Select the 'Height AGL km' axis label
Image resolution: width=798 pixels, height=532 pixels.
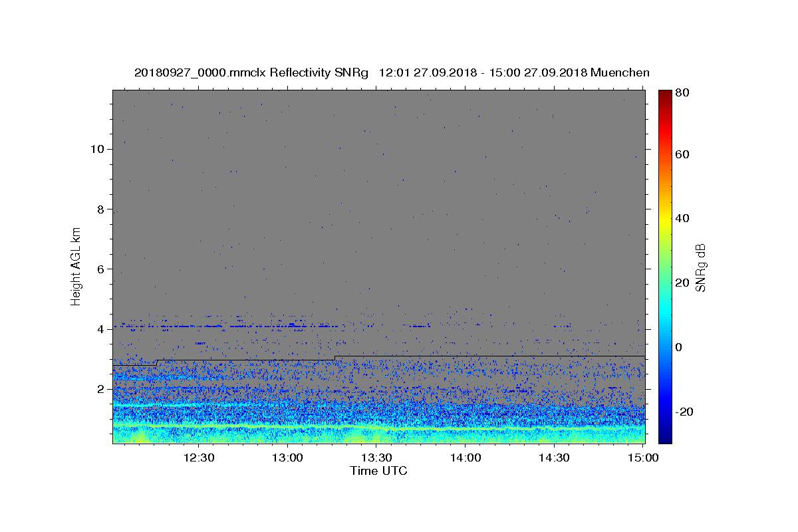pos(76,266)
